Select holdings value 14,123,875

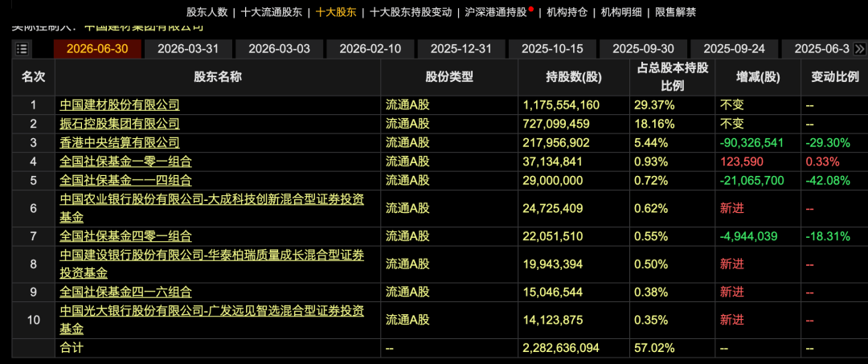(x=552, y=320)
